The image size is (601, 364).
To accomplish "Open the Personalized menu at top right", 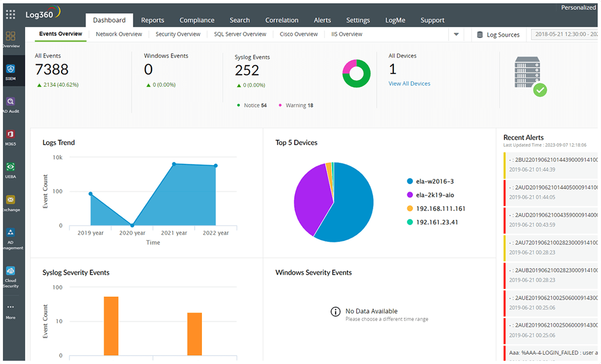I will (578, 8).
